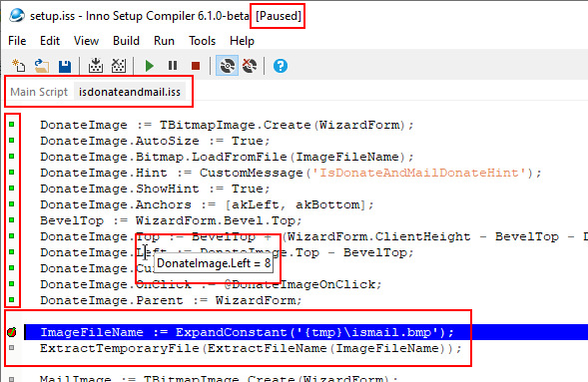Click gutter dot beside ExtractTemporaryFile line
Viewport: 588px width, 382px height.
click(x=12, y=347)
